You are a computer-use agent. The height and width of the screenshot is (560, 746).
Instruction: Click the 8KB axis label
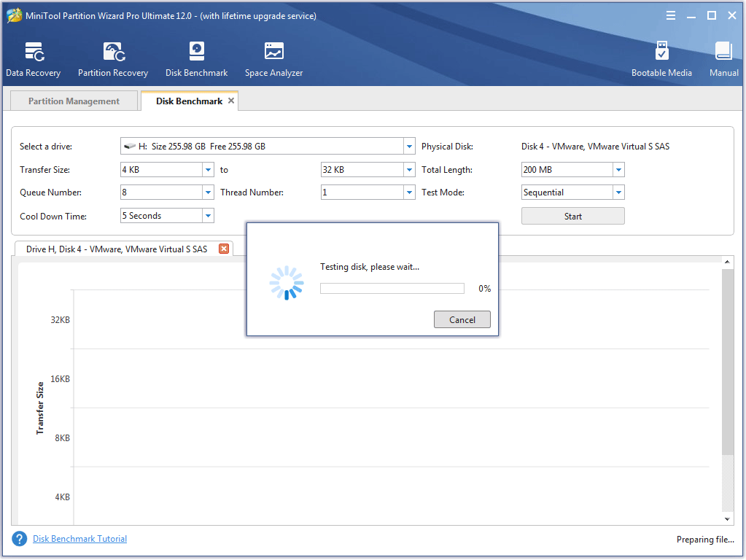tap(62, 437)
